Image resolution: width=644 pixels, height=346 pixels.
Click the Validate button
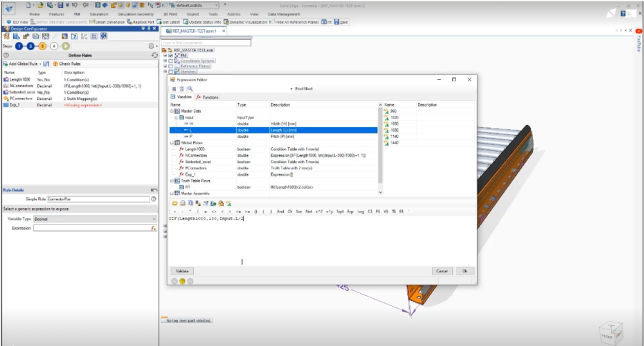click(182, 271)
